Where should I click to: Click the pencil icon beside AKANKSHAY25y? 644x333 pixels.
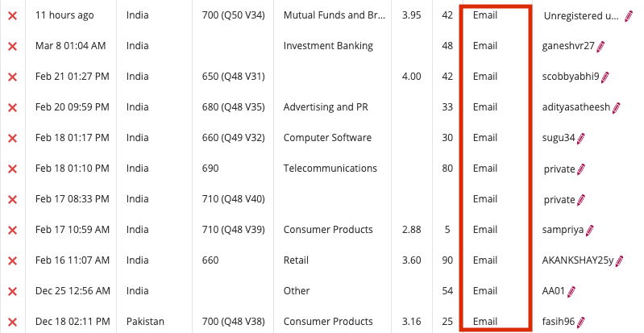(620, 260)
